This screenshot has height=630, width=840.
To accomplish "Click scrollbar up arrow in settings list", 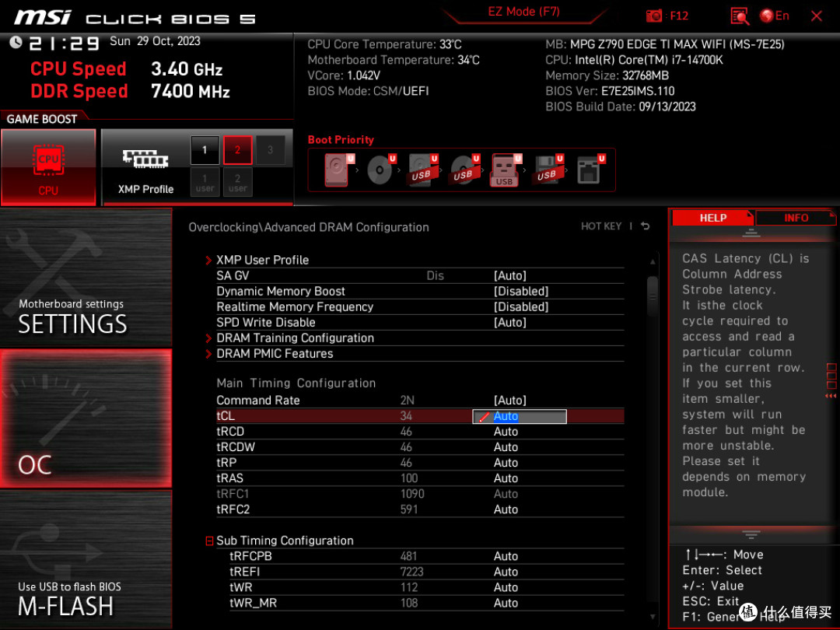I will point(652,262).
